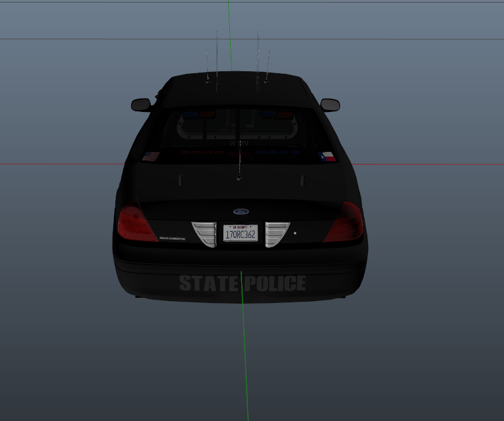Viewport: 504px width, 421px height.
Task: Click the right side mirror
Action: point(330,105)
